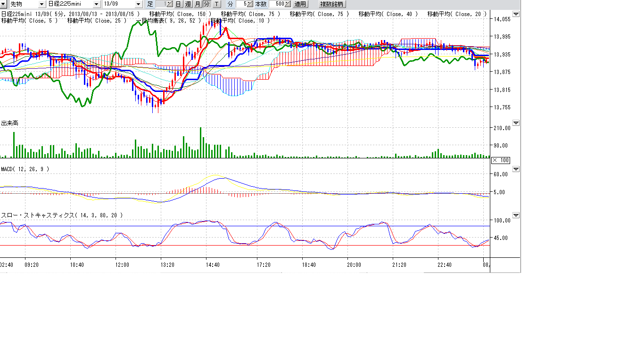Screen dimensions: 644x362
Task: Click the spinner icon beside the 5 minute field
Action: point(250,4)
